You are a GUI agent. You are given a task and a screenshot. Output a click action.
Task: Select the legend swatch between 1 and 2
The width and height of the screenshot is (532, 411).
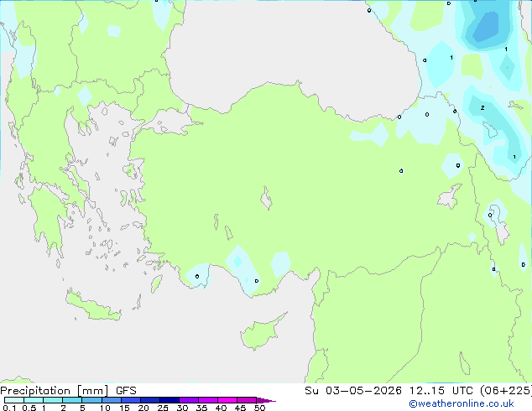point(53,400)
